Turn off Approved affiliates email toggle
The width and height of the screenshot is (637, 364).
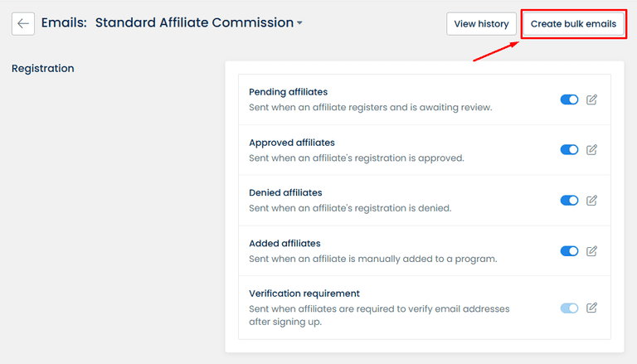coord(569,150)
